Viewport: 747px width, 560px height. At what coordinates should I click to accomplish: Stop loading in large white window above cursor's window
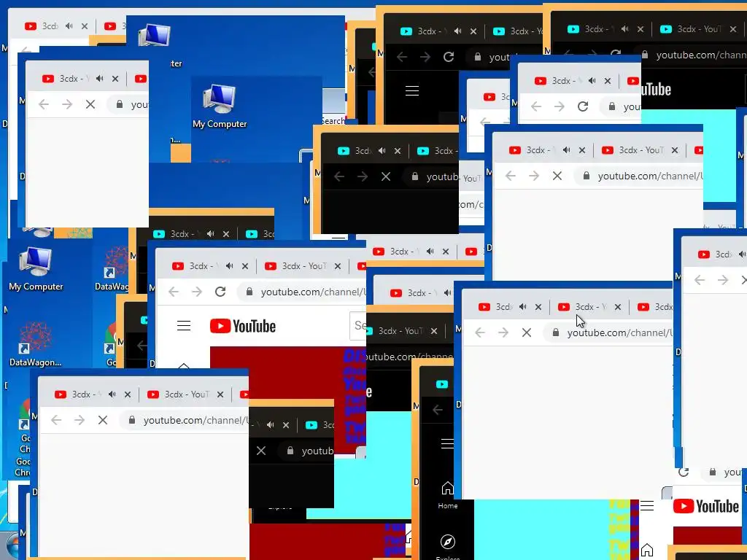[557, 176]
